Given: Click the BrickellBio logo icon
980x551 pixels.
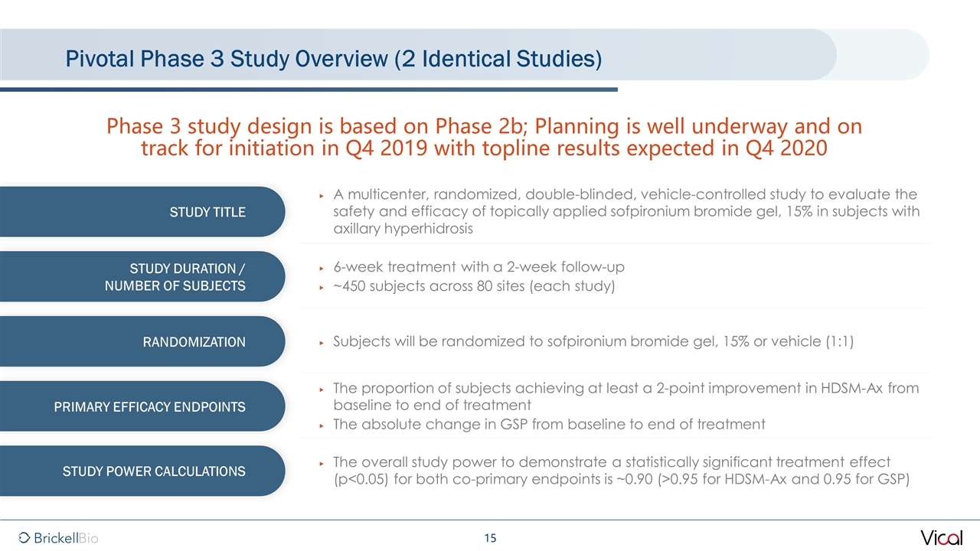Looking at the screenshot, I should 24,538.
